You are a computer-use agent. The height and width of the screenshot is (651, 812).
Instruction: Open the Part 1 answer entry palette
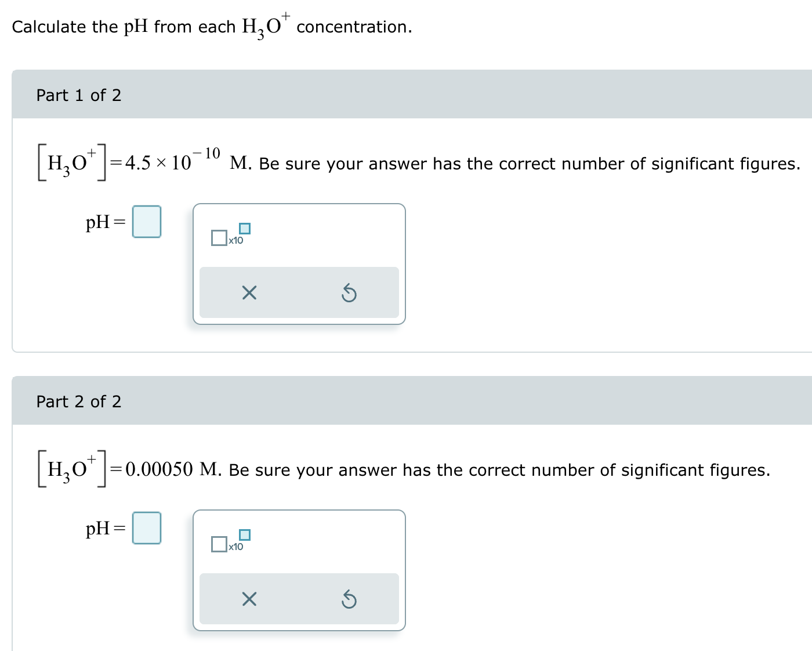click(299, 264)
